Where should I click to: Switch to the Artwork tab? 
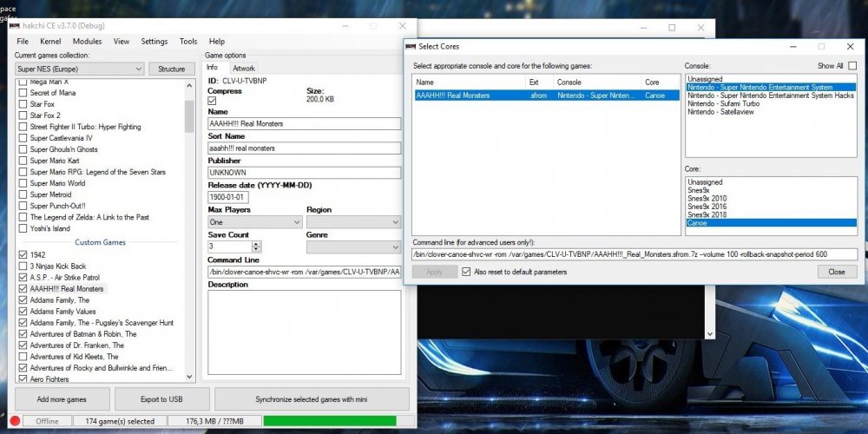[x=244, y=68]
